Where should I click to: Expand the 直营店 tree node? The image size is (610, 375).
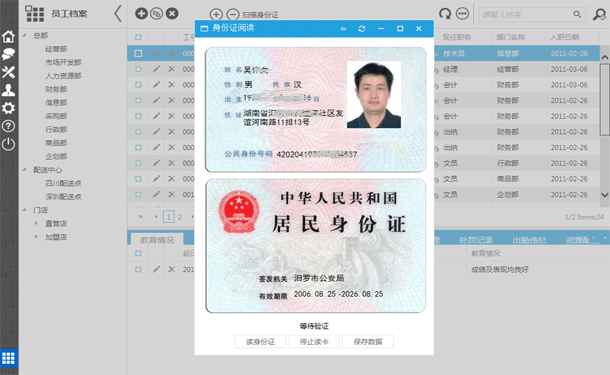[x=36, y=223]
